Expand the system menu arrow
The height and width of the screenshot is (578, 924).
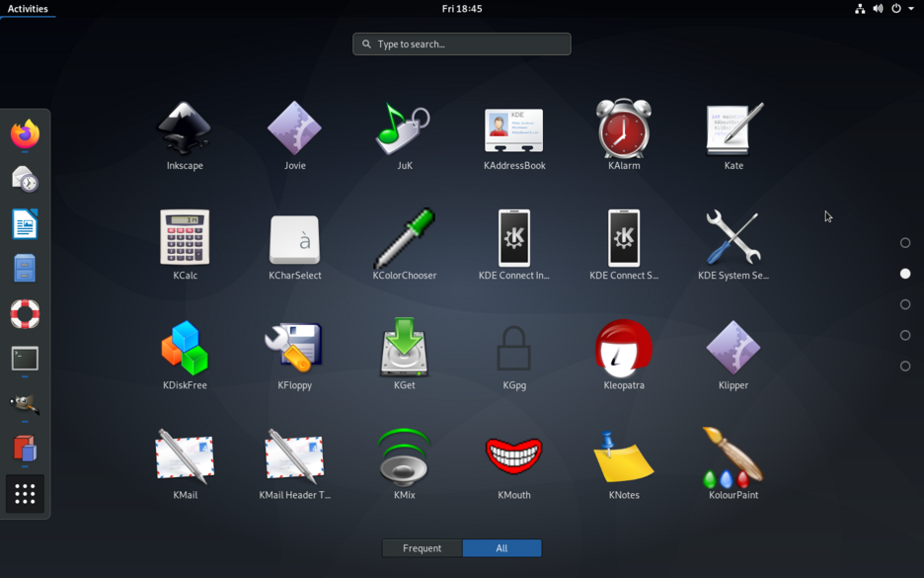point(911,8)
